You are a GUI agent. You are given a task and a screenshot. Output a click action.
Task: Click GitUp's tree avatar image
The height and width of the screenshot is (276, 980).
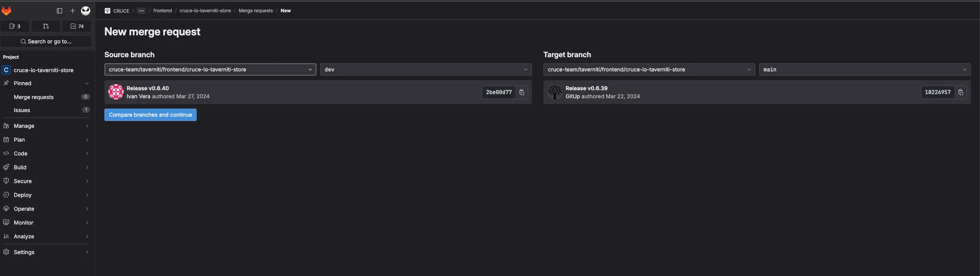[x=555, y=92]
